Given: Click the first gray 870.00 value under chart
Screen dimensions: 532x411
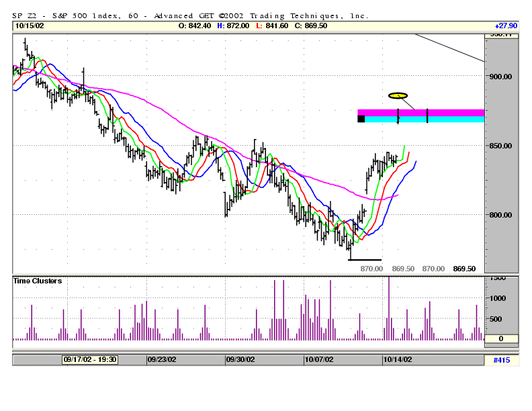Looking at the screenshot, I should point(371,269).
